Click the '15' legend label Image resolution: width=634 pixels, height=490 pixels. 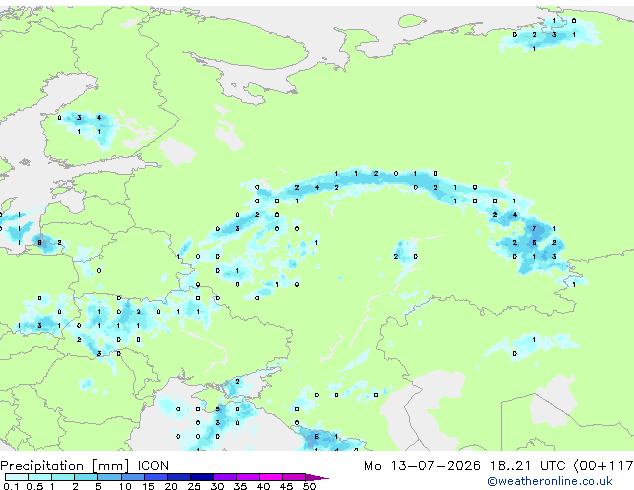148,486
